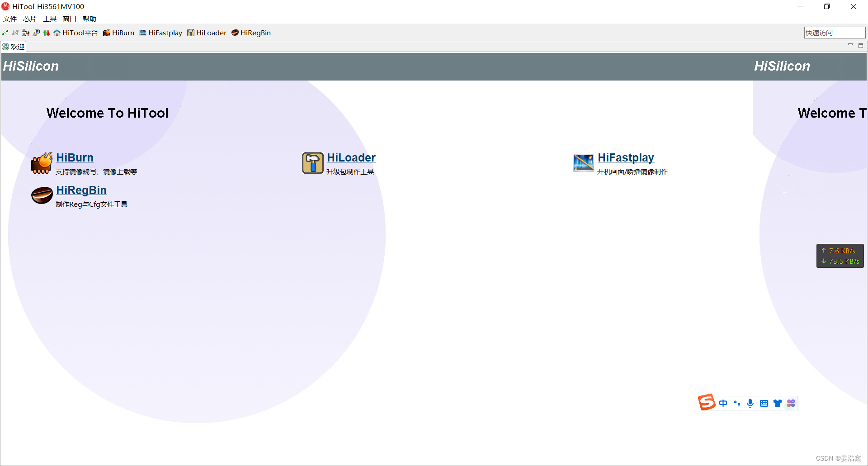Click the HiFastplay link on welcome page
This screenshot has width=868, height=466.
coord(626,157)
